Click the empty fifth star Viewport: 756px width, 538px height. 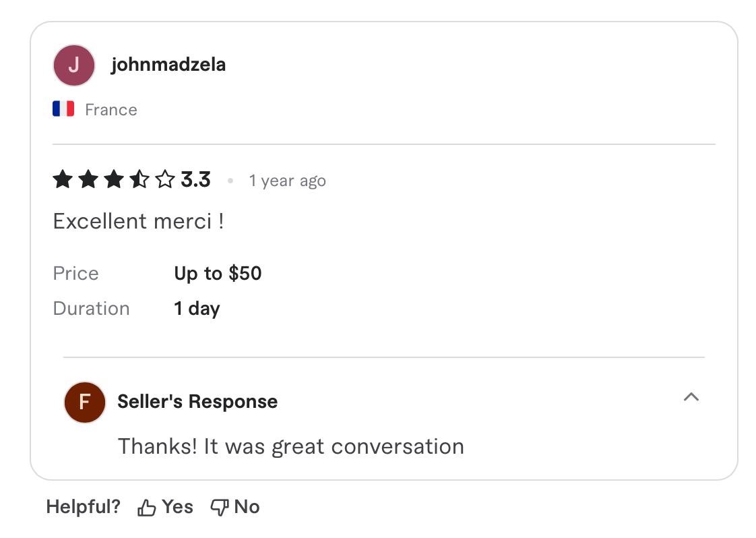point(165,179)
